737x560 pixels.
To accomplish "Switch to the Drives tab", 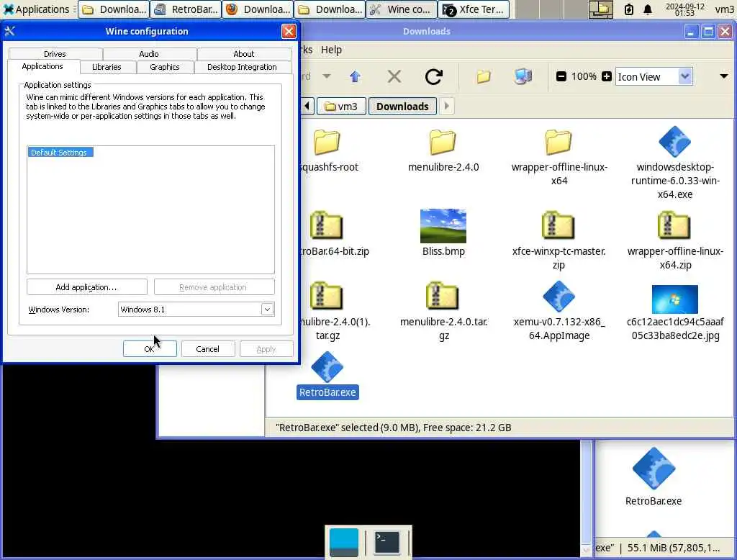I will (x=55, y=54).
